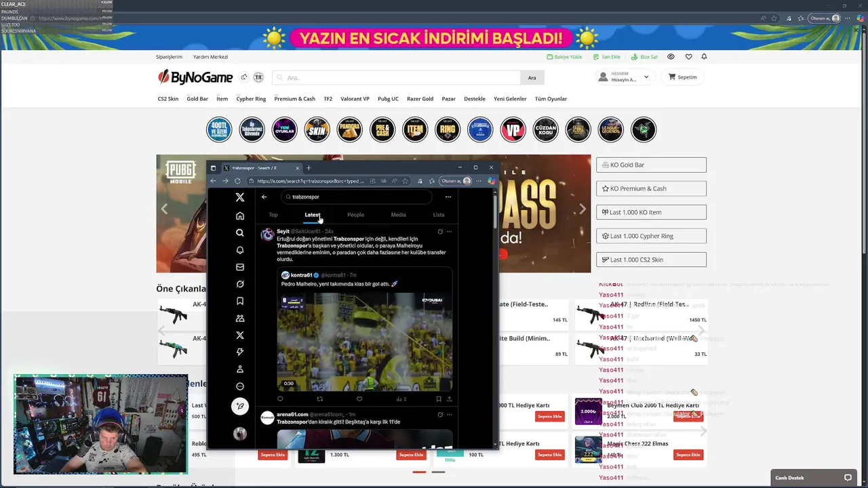Open ByNoGame favorites heart icon
Screen dimensions: 868x488
click(x=688, y=57)
